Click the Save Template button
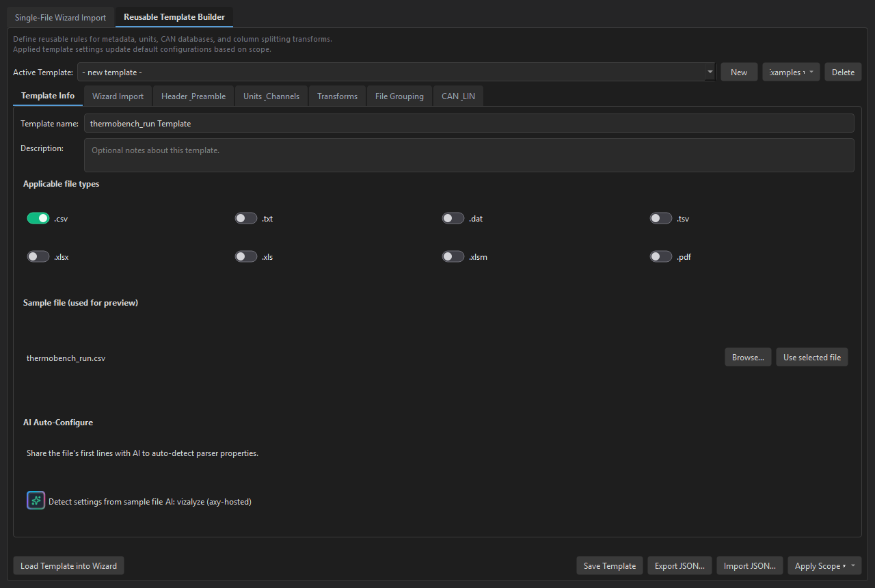 coord(610,565)
